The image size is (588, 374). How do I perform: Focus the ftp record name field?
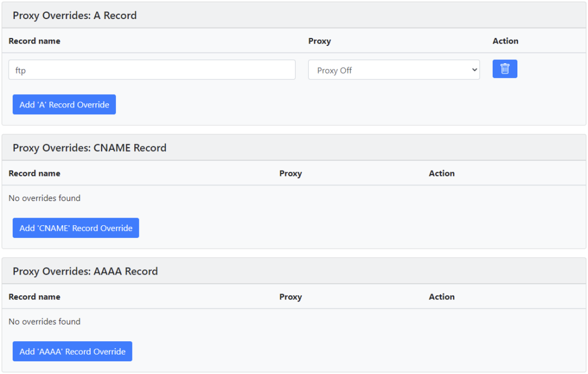(152, 70)
